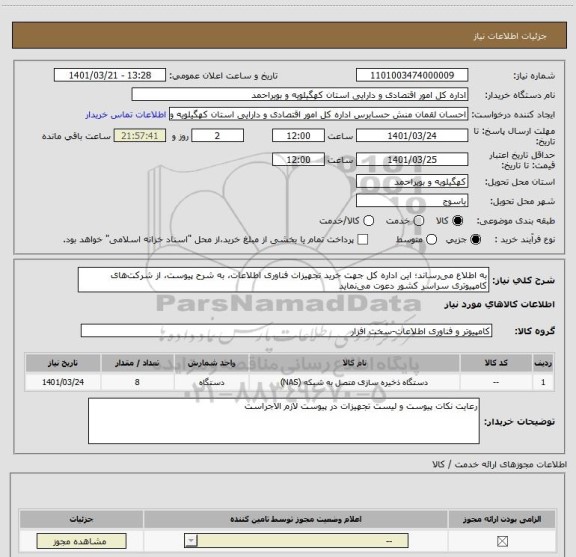Select the کالا radio button
This screenshot has width=576, height=557.
[457, 220]
